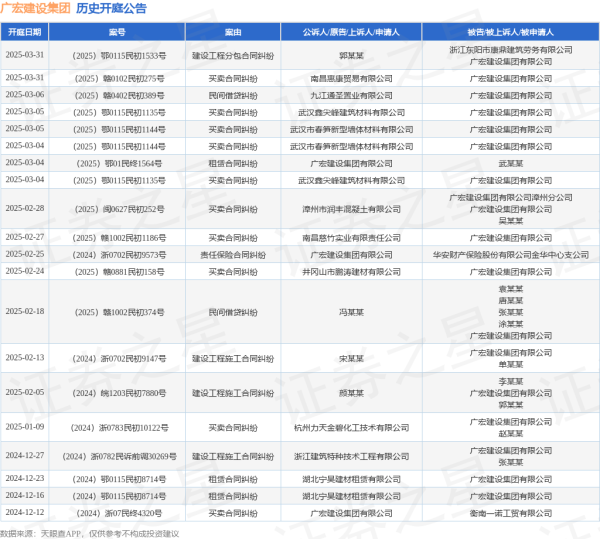The image size is (600, 539).
Task: Click the 开庭日期 column header
Action: click(x=24, y=32)
